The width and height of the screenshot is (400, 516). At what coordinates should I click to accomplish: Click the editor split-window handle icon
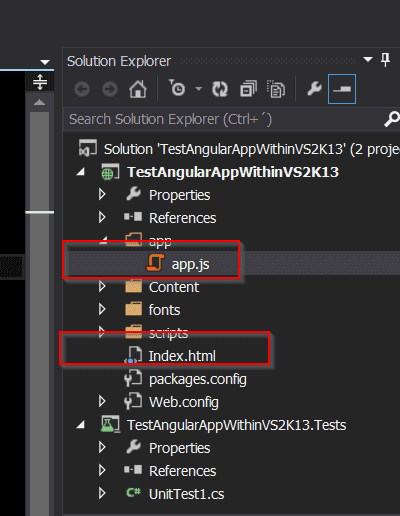point(40,82)
